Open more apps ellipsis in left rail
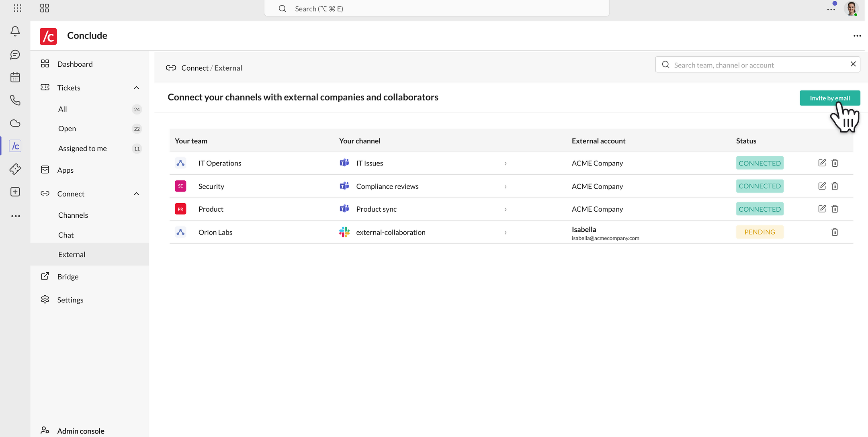The image size is (868, 437). [x=15, y=216]
